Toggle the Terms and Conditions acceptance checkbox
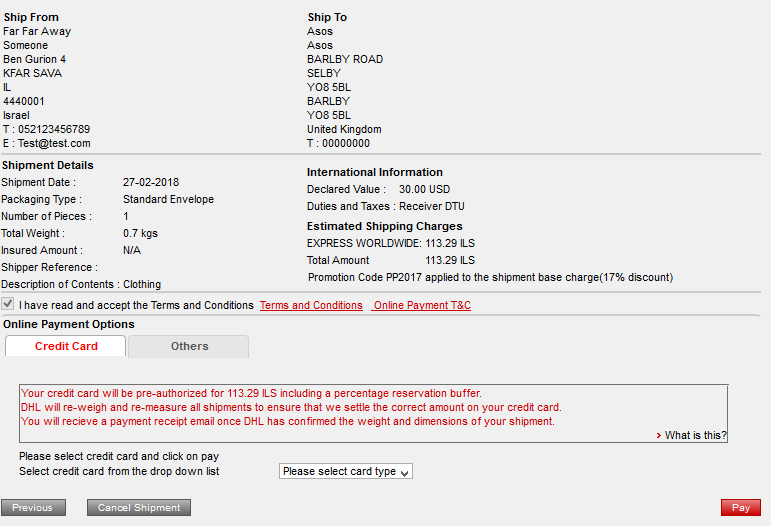This screenshot has width=779, height=530. [x=8, y=305]
